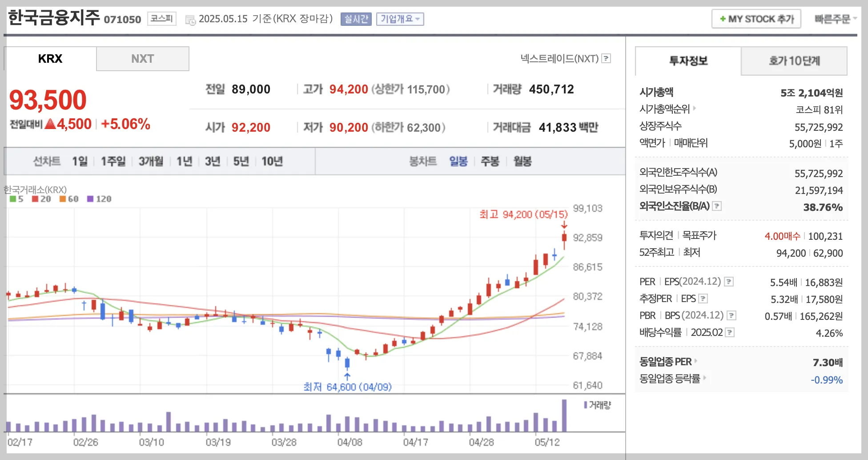
Task: Open help icon next to 배당수익률 2025.02
Action: click(x=730, y=332)
